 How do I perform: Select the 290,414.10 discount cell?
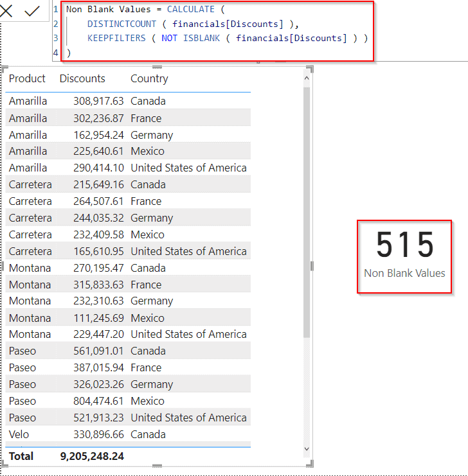tap(98, 168)
